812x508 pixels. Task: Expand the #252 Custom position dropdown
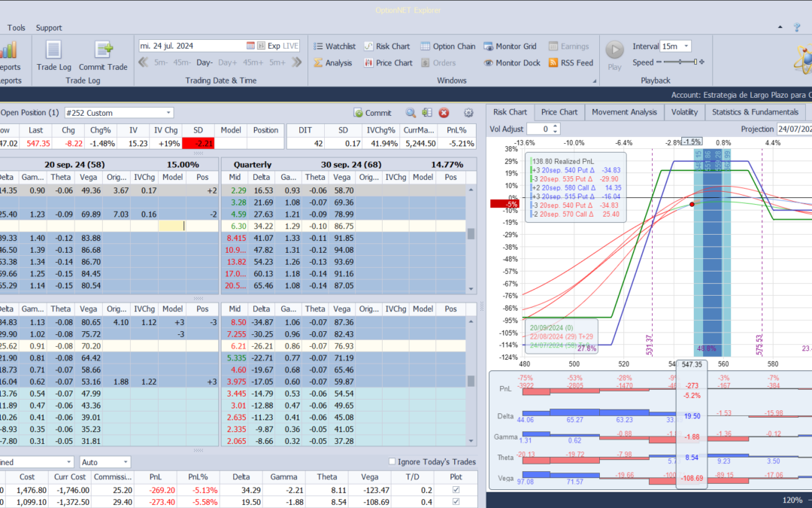[168, 112]
